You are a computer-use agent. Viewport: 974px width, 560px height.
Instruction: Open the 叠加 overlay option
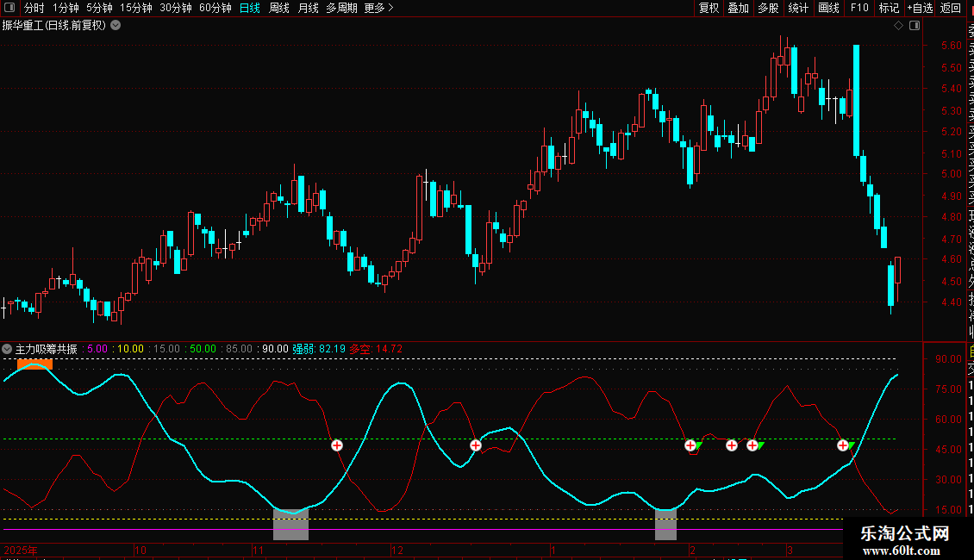click(738, 8)
